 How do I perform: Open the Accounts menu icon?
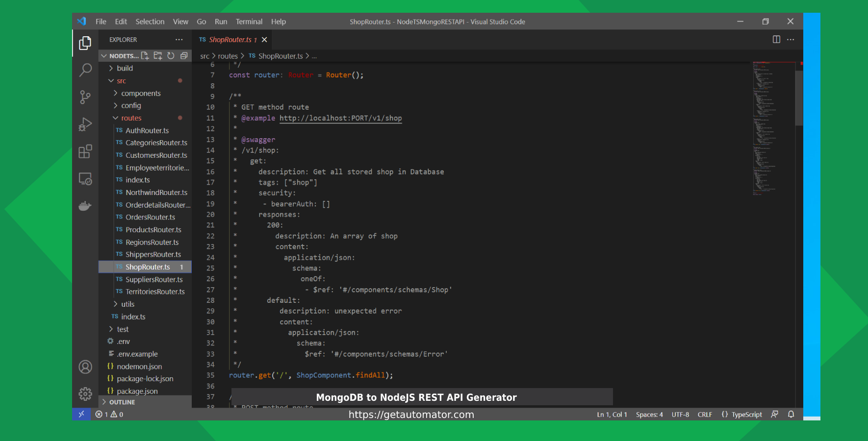tap(85, 367)
